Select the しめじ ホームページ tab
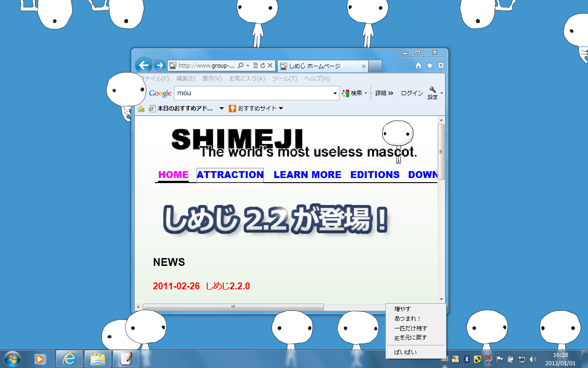The image size is (588, 368). pyautogui.click(x=322, y=66)
